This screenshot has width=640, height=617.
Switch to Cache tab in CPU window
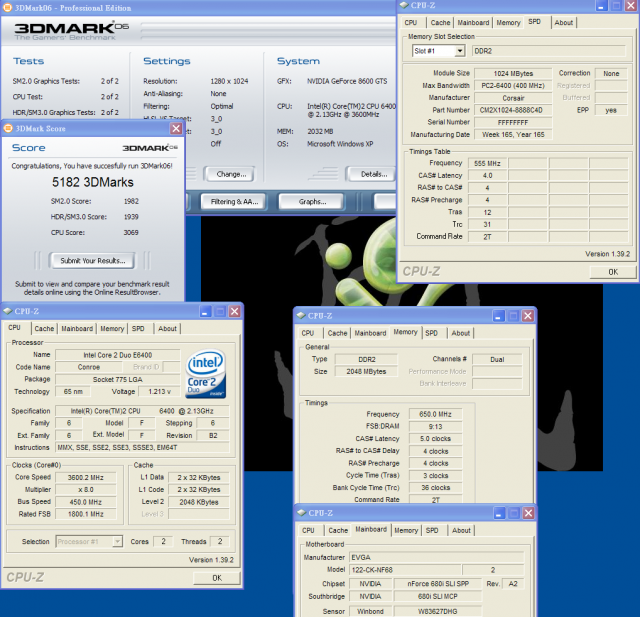[44, 328]
